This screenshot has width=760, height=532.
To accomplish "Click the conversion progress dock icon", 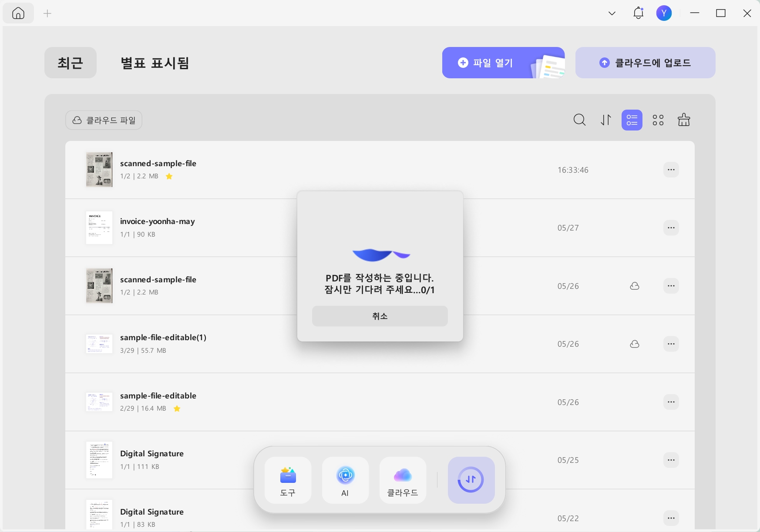I will click(471, 480).
